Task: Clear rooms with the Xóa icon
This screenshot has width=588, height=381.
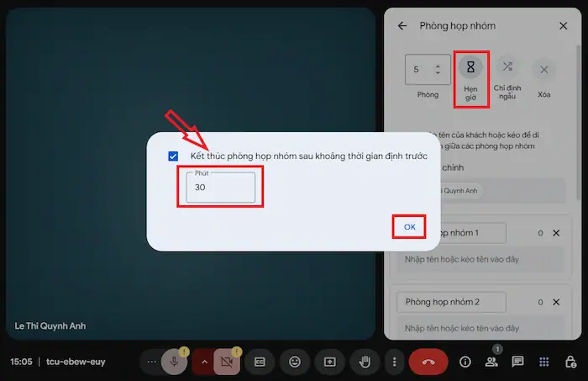Action: (x=543, y=70)
